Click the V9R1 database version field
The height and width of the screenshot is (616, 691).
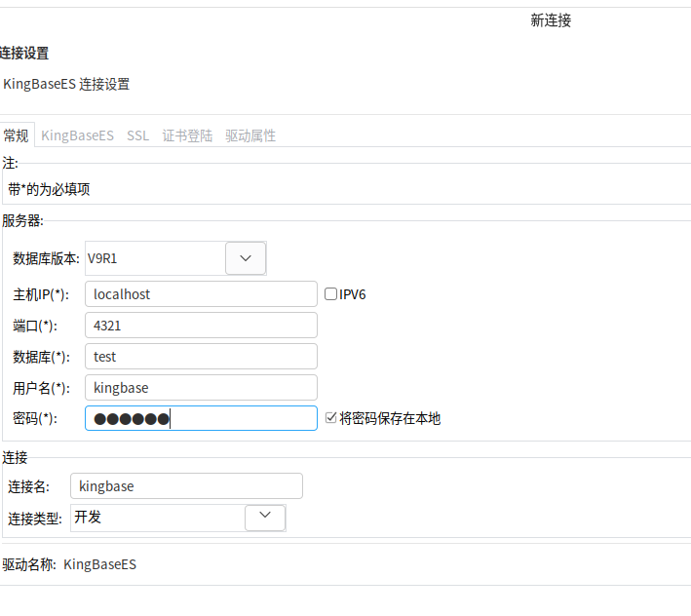[154, 258]
